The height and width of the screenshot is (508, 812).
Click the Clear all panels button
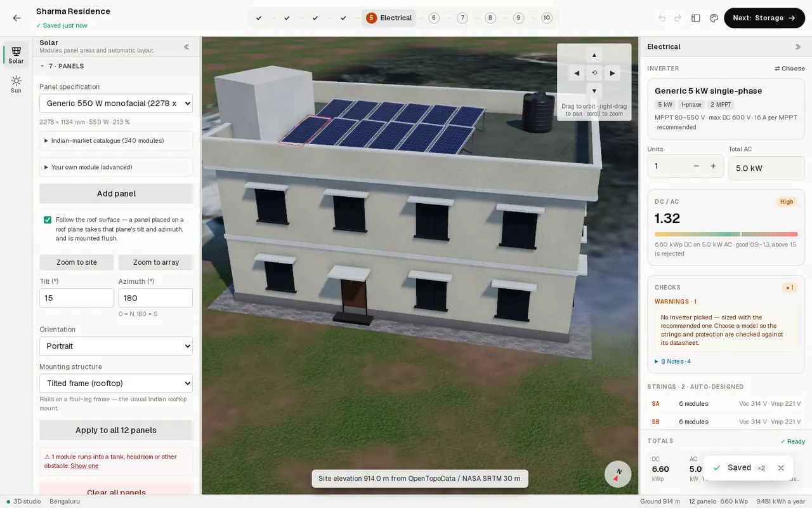(x=116, y=492)
